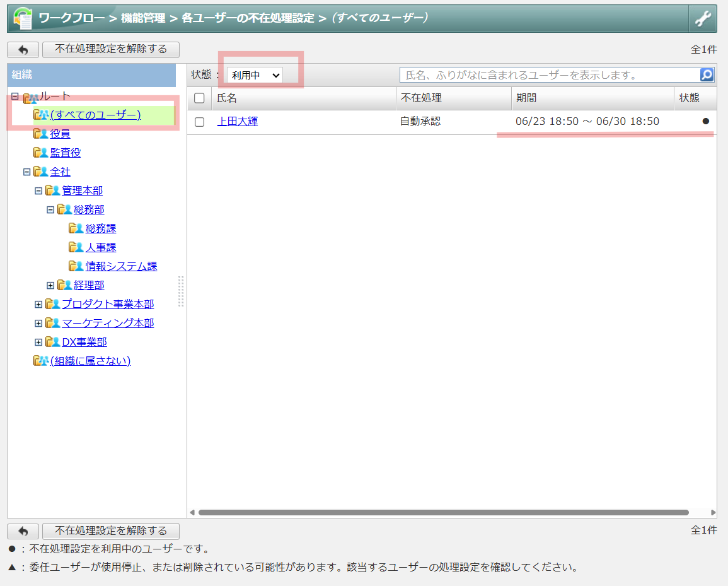Viewport: 728px width, 586px height.
Task: Click the folder icon beside マーケティング本部
Action: [52, 323]
